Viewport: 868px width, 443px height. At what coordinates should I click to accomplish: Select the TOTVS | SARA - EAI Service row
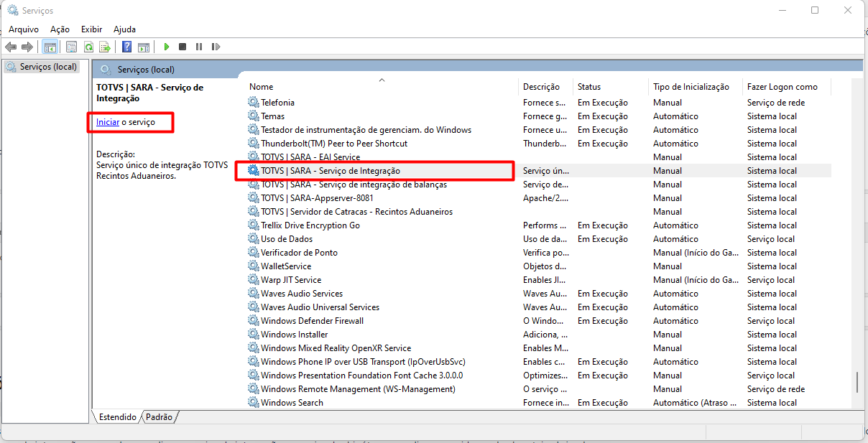[539, 157]
